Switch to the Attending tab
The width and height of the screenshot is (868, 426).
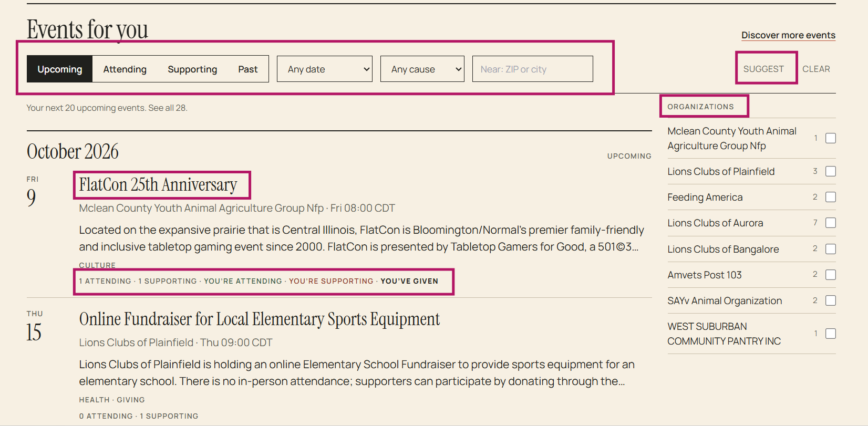tap(125, 69)
